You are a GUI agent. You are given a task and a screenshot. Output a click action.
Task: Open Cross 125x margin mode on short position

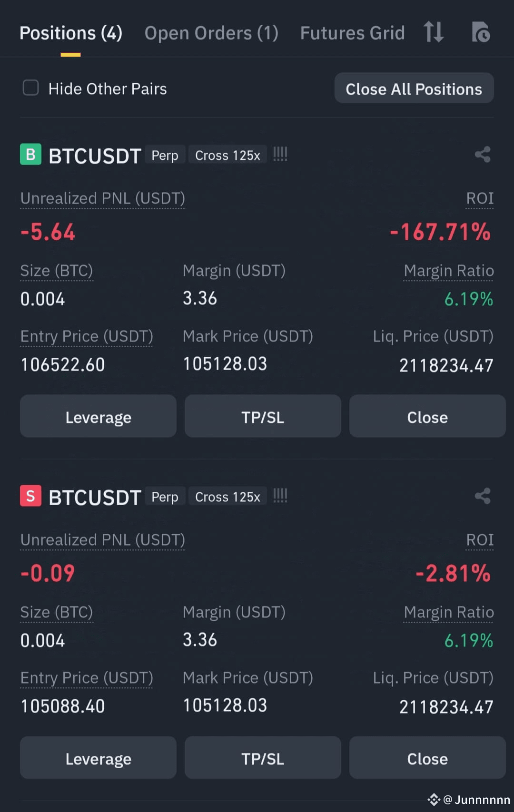227,497
